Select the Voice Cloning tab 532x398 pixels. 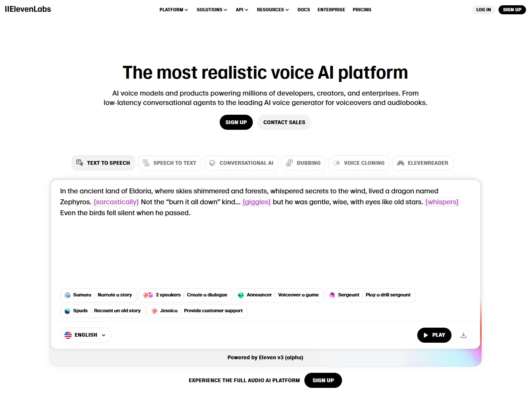coord(359,163)
